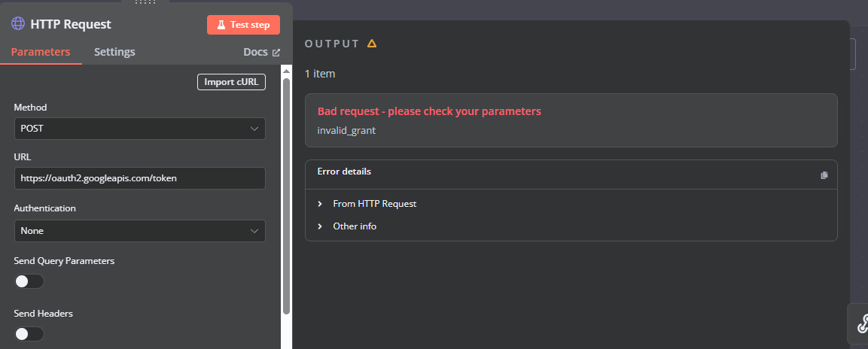Open the Method dropdown showing POST
The height and width of the screenshot is (349, 868).
point(139,129)
